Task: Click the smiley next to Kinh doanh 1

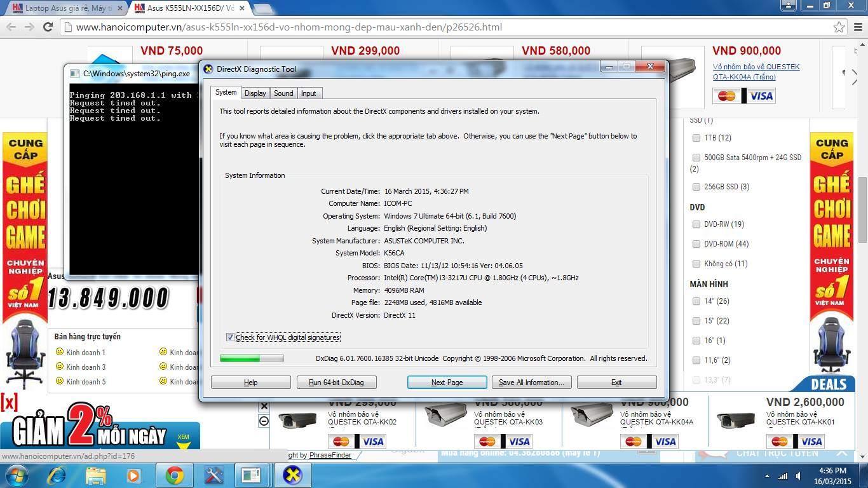Action: (x=60, y=351)
